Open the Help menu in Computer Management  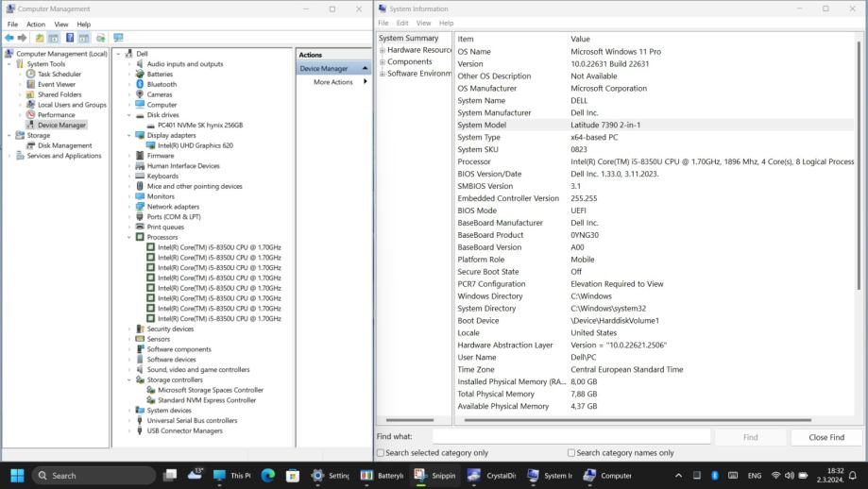tap(84, 25)
